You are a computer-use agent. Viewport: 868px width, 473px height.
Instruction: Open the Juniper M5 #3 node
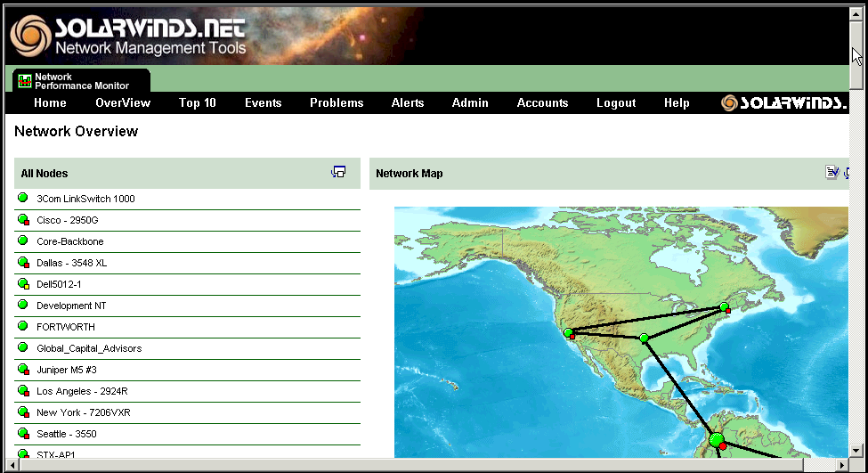(67, 370)
